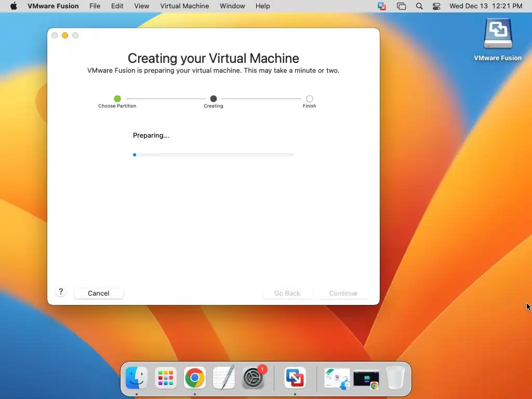Open the Help menu

pos(262,6)
